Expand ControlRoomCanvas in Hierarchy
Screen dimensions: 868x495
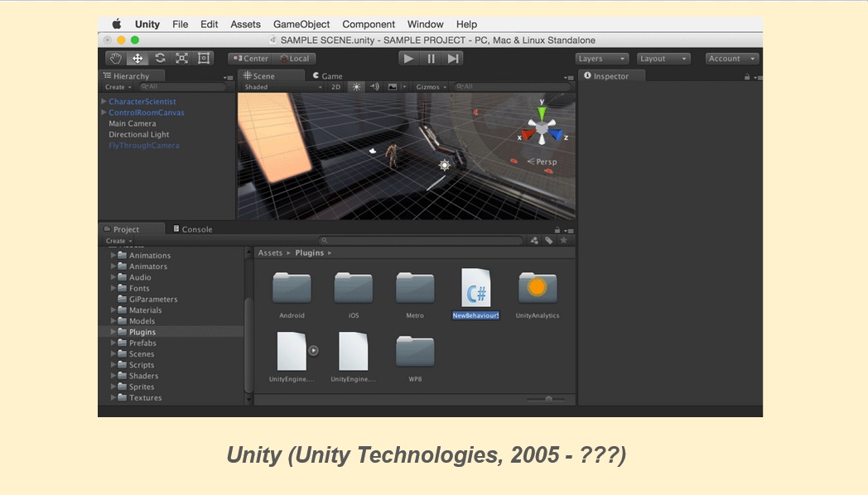[104, 113]
